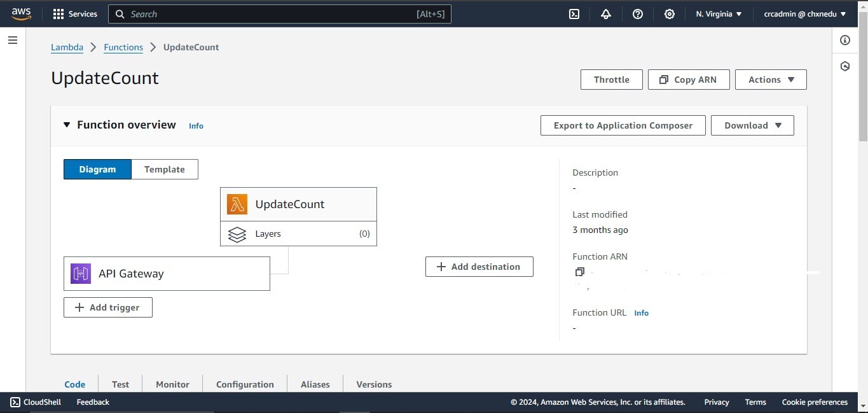Screen dimensions: 868x413
Task: Open Function overview Info link
Action: pyautogui.click(x=196, y=126)
